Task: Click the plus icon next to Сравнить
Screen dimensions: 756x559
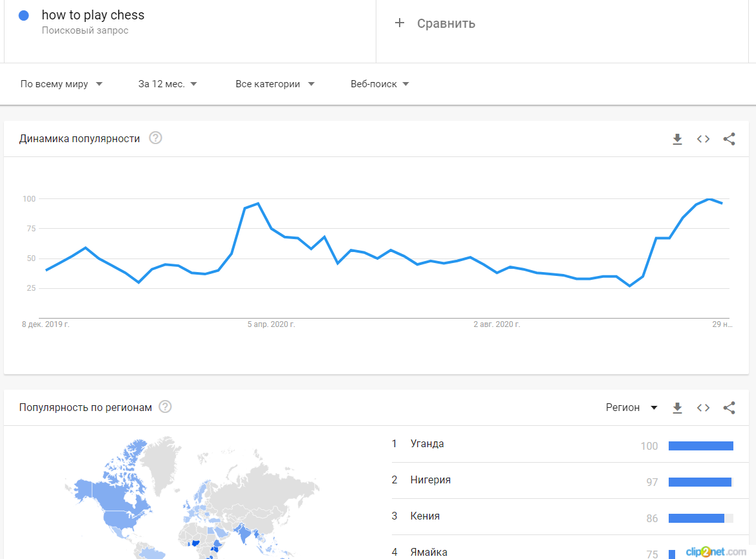Action: pyautogui.click(x=400, y=23)
